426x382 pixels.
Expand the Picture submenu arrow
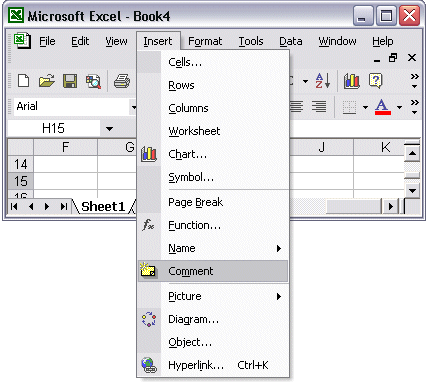[279, 296]
